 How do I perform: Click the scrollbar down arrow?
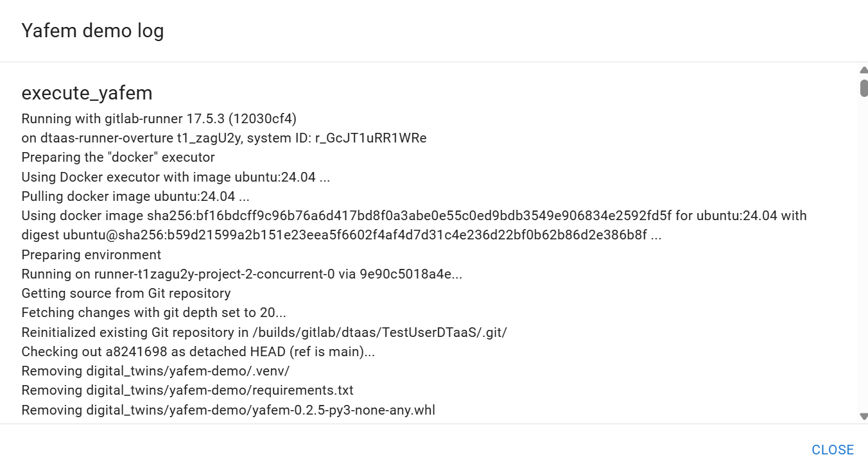pyautogui.click(x=862, y=414)
